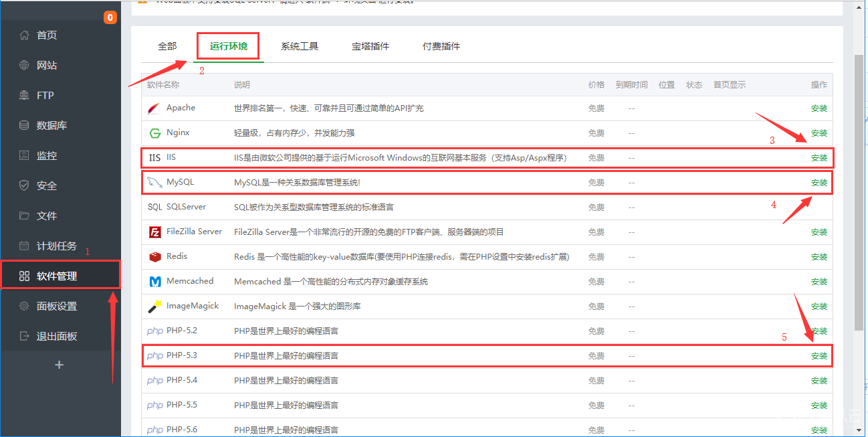
Task: Click the calendar icon beside 计划任务
Action: [25, 246]
